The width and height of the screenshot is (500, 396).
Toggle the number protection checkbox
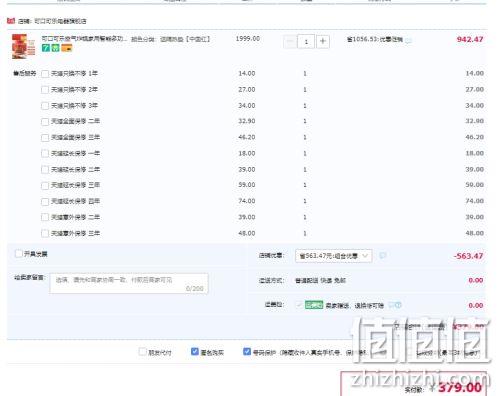247,352
